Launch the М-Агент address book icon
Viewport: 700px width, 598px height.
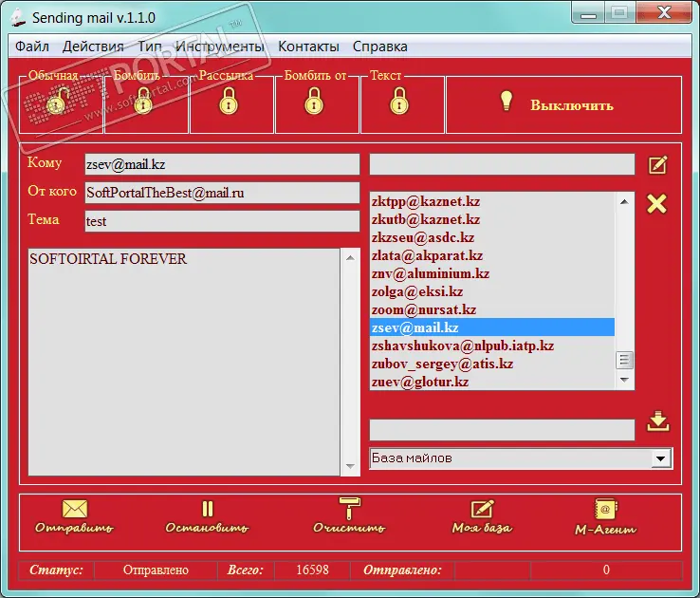click(x=605, y=510)
